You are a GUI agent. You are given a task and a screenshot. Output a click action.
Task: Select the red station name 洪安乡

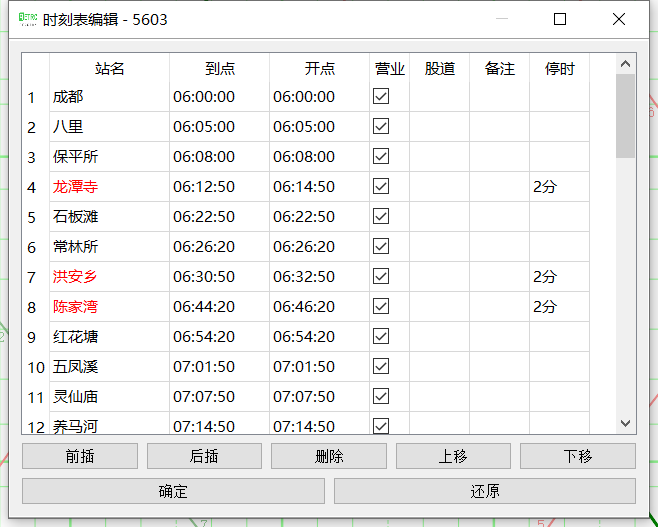pyautogui.click(x=76, y=277)
